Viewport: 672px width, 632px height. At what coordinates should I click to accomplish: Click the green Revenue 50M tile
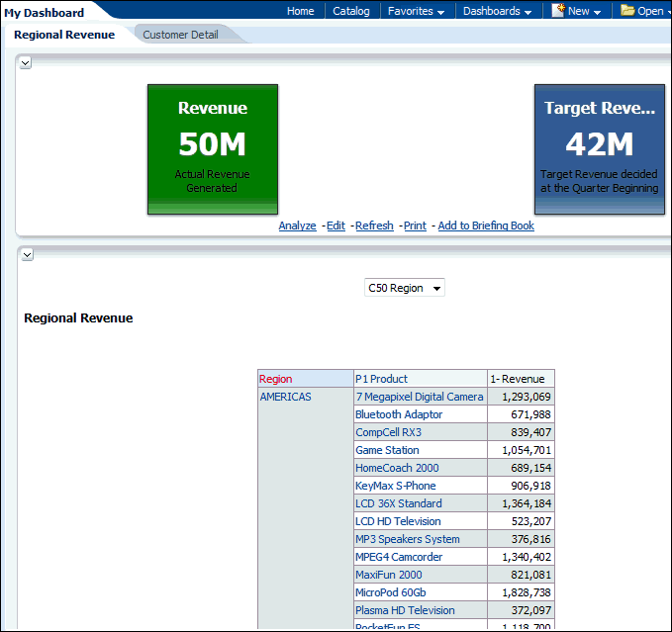tap(213, 149)
